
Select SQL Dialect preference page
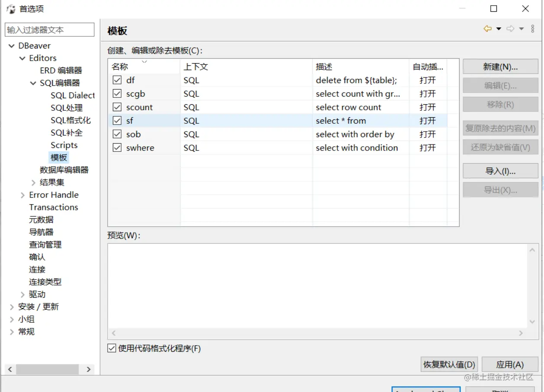point(72,95)
